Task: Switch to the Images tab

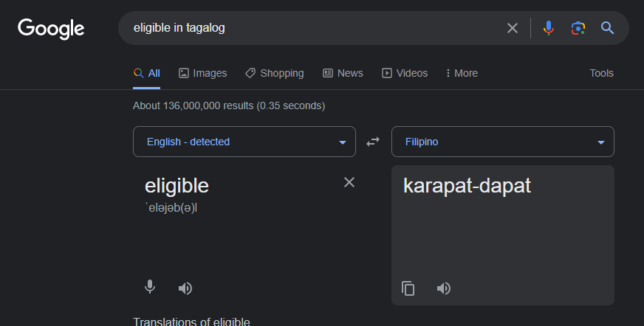Action: (202, 73)
